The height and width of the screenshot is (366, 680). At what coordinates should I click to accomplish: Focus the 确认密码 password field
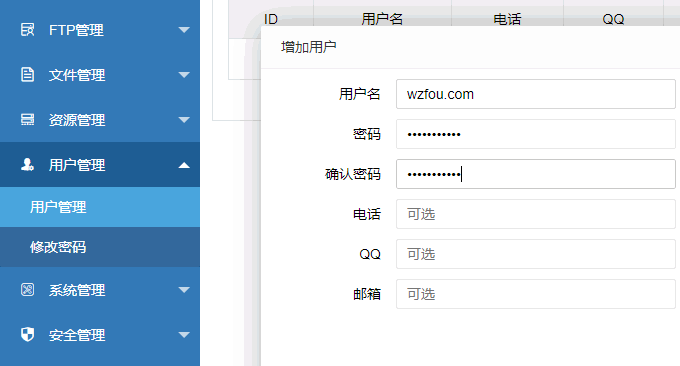(x=536, y=174)
